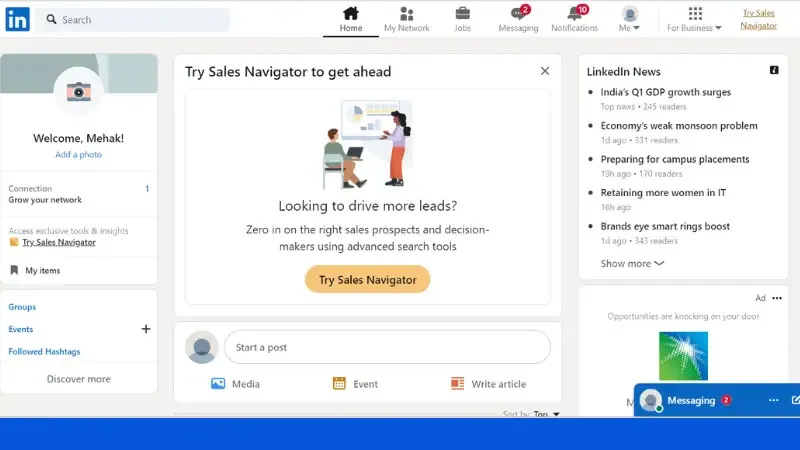Open Try Sales Navigator link in navbar
800x450 pixels.
pyautogui.click(x=759, y=19)
